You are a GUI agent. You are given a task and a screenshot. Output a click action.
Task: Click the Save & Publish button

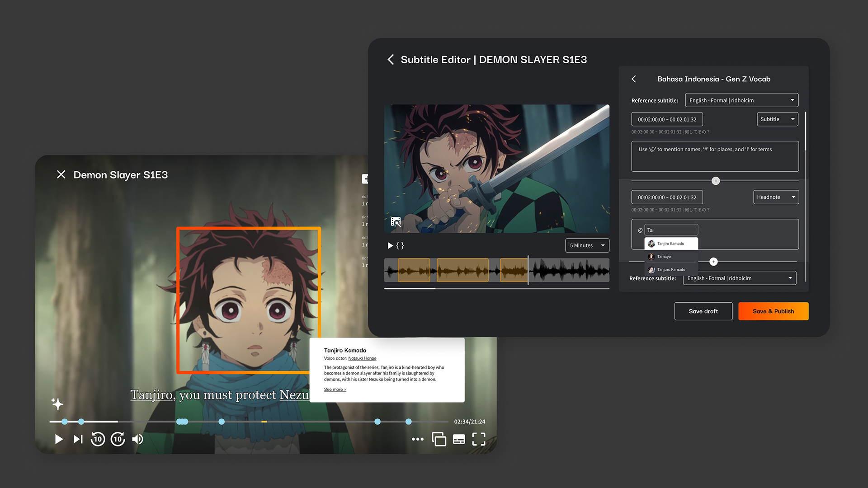click(773, 311)
